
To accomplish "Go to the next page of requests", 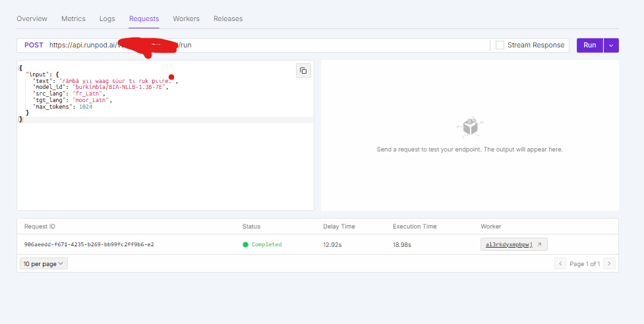I will [609, 263].
